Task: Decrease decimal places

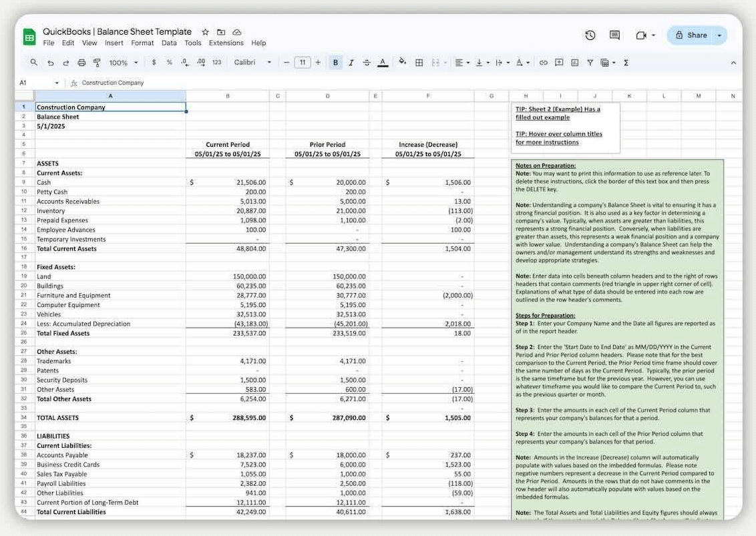Action: (185, 62)
